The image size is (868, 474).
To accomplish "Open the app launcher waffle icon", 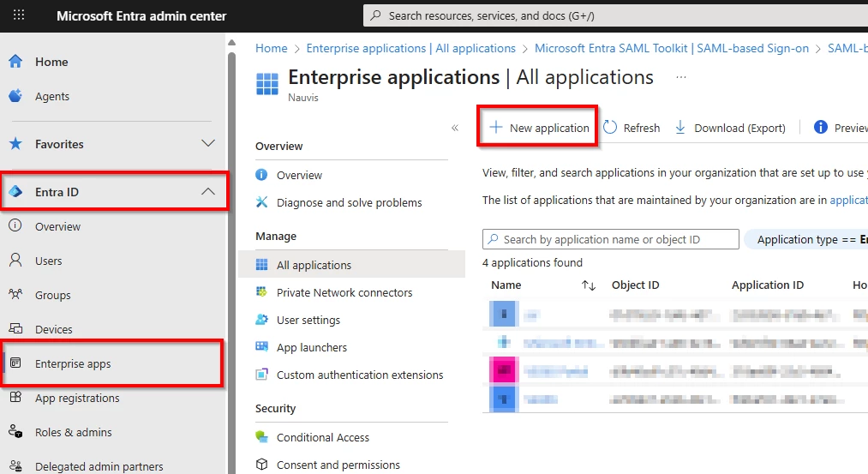I will pos(19,15).
